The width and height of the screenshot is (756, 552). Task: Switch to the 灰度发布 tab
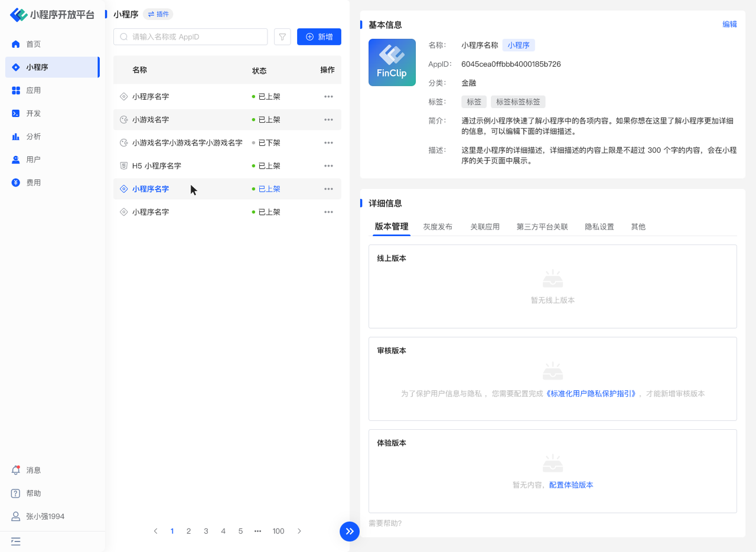coord(438,227)
